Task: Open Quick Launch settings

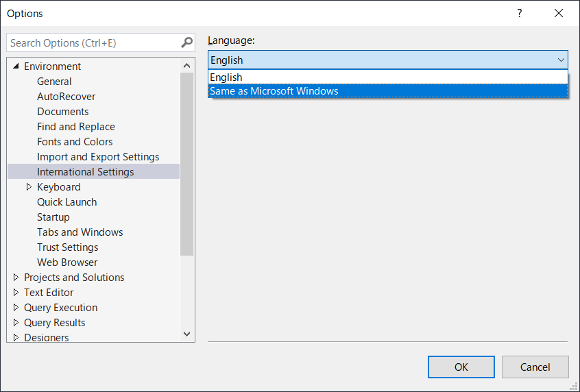Action: (x=67, y=202)
